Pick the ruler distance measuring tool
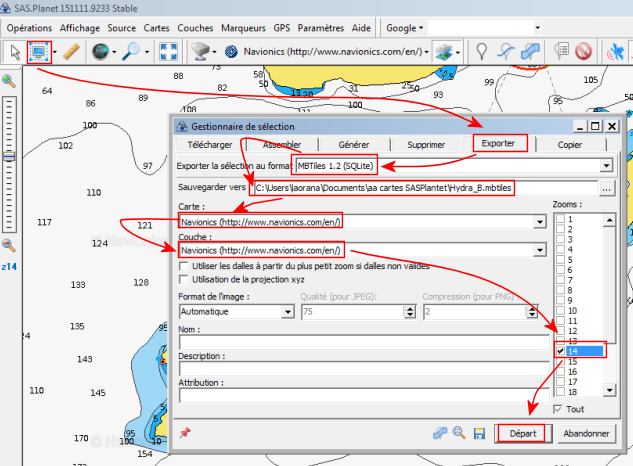The width and height of the screenshot is (633, 466). point(71,52)
